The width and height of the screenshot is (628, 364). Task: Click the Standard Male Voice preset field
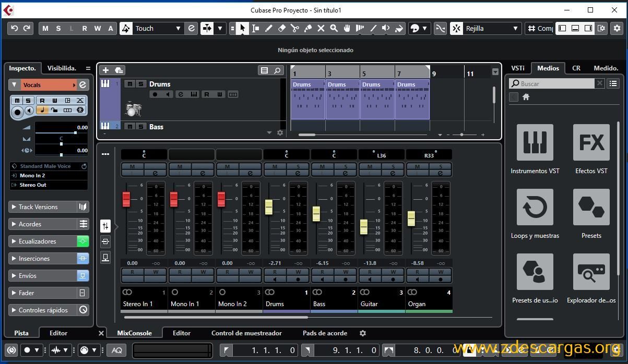click(x=49, y=166)
